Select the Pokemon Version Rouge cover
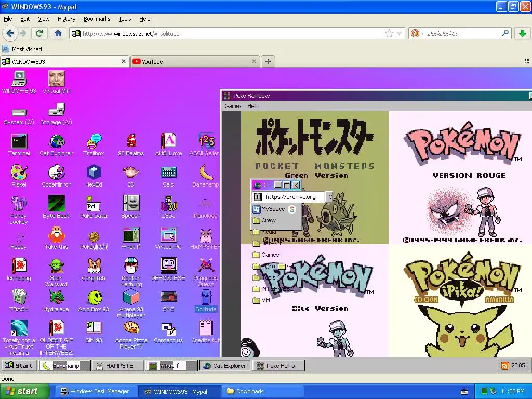This screenshot has height=399, width=532. coord(460,178)
